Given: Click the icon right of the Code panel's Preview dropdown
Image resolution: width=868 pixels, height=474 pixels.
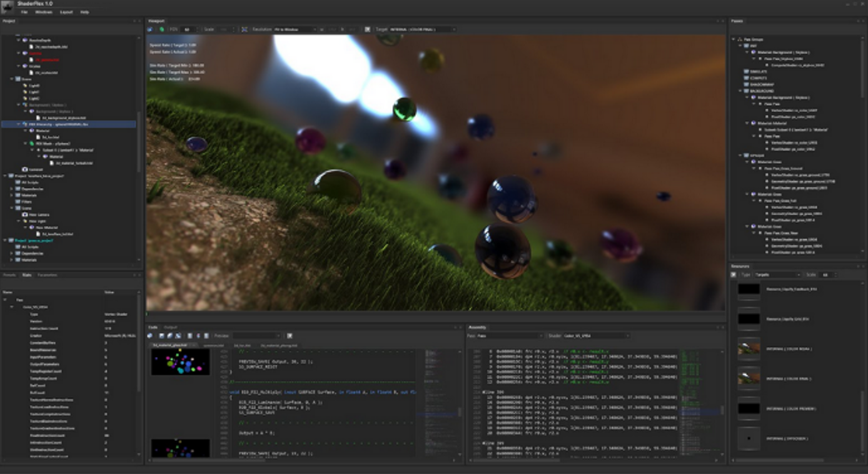Looking at the screenshot, I should tap(290, 336).
